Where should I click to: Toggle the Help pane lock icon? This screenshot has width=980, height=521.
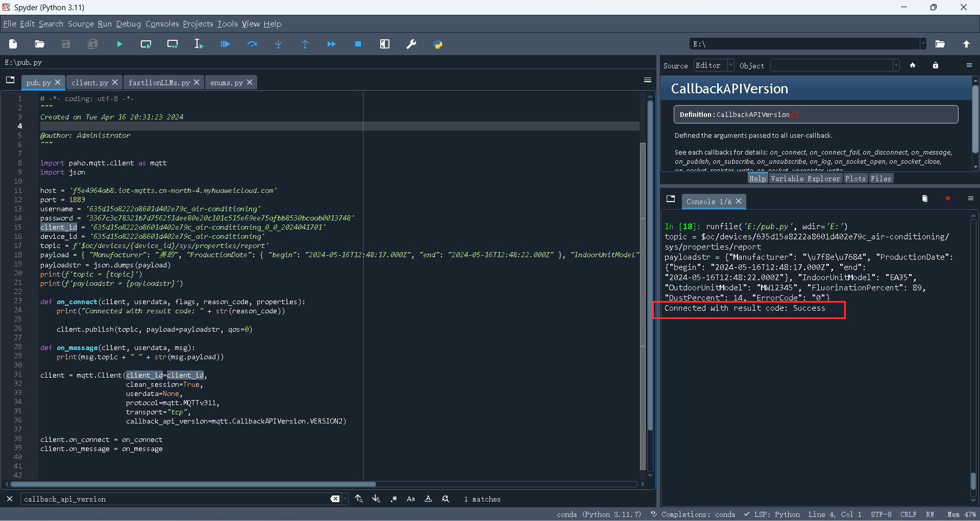(x=935, y=65)
